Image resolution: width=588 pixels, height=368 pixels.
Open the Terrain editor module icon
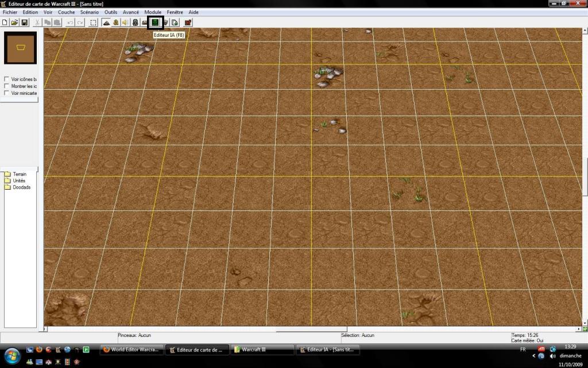[x=106, y=22]
